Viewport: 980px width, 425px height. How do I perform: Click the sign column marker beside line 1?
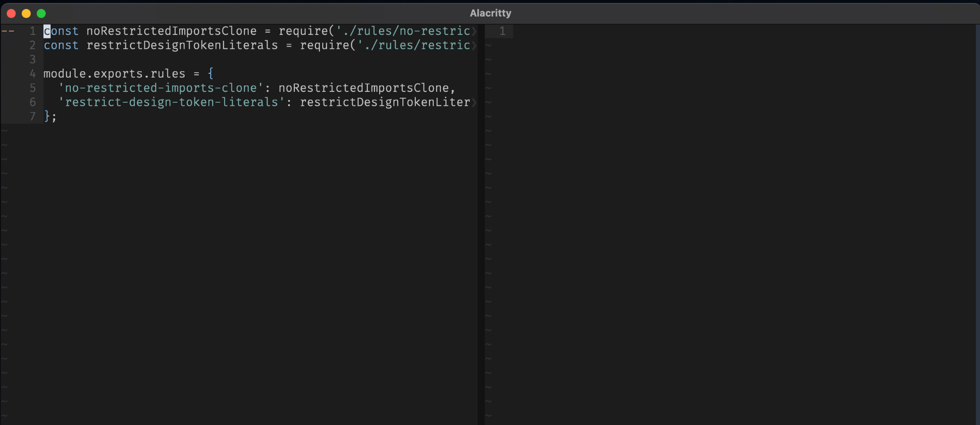click(x=8, y=31)
